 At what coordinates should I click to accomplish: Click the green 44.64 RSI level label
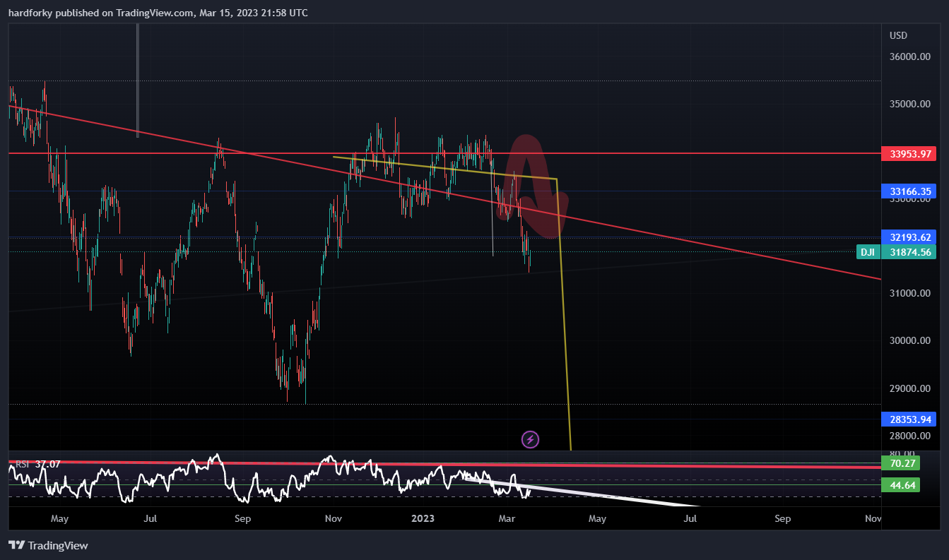tap(900, 484)
